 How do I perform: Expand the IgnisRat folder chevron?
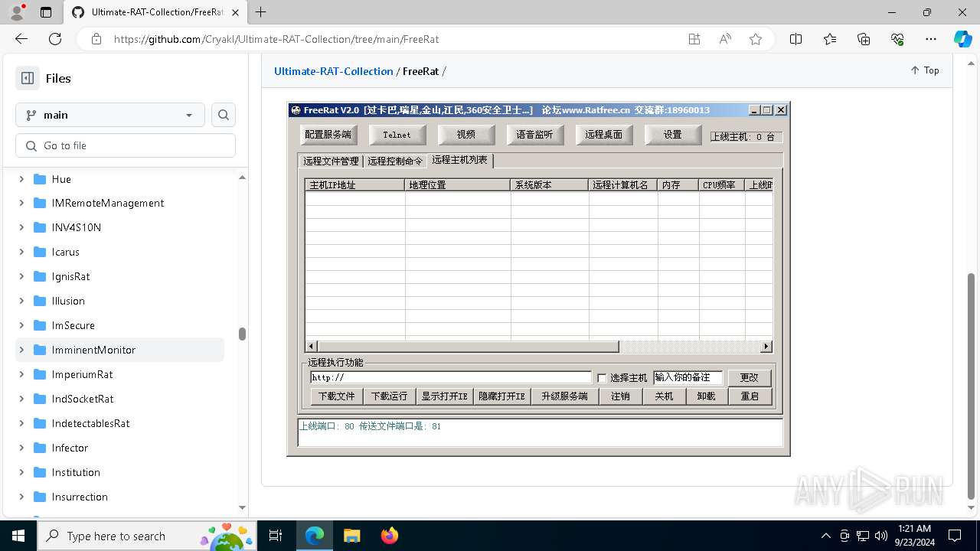(x=21, y=276)
